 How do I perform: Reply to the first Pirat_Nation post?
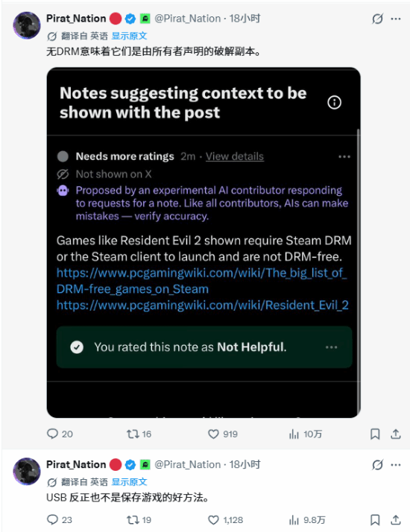point(60,434)
